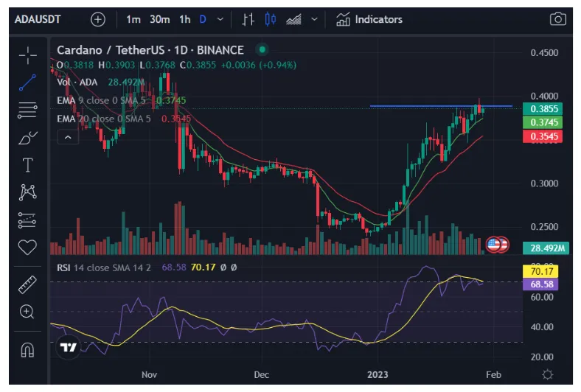Click the 0.2500 price axis level
The width and height of the screenshot is (581, 392).
(x=544, y=227)
